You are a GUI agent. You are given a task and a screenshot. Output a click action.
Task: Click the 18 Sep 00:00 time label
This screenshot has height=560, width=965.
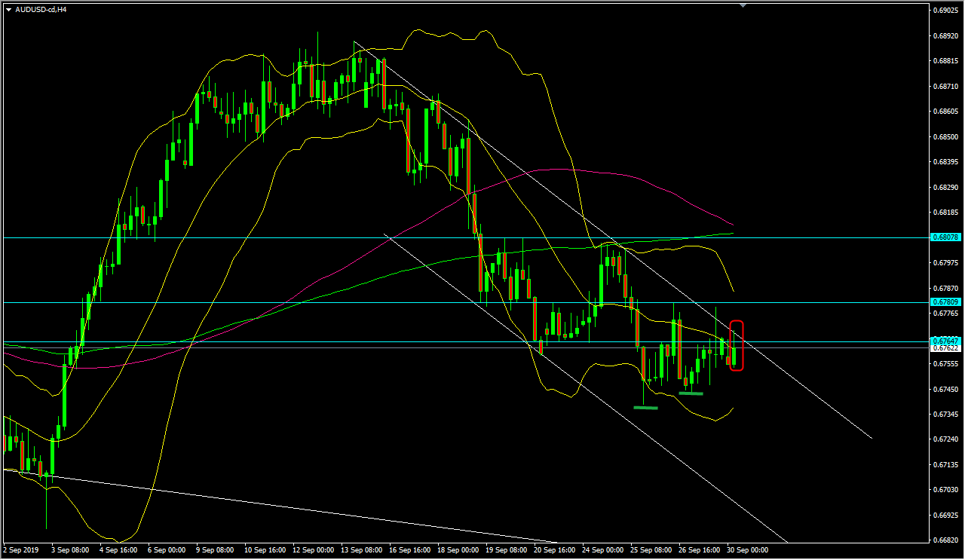click(458, 551)
